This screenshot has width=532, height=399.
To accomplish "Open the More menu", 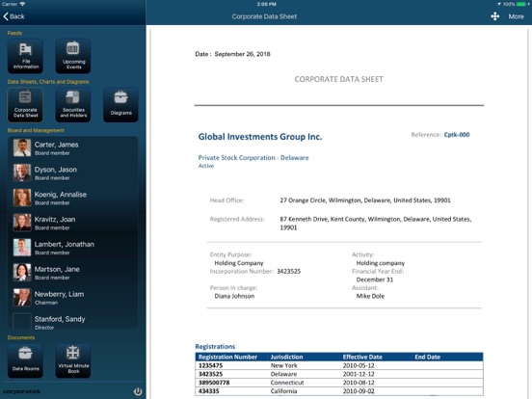I will point(516,16).
